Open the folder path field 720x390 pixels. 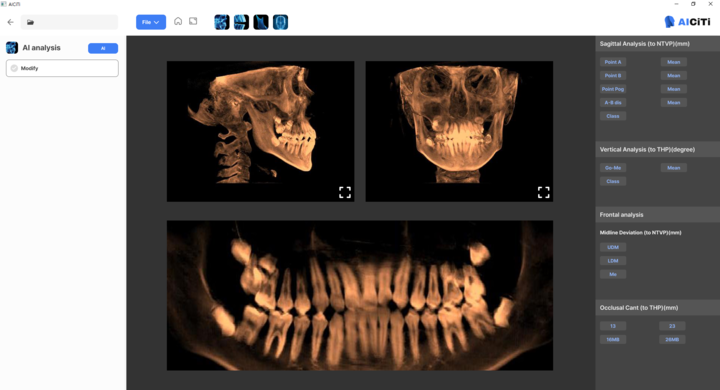coord(69,22)
